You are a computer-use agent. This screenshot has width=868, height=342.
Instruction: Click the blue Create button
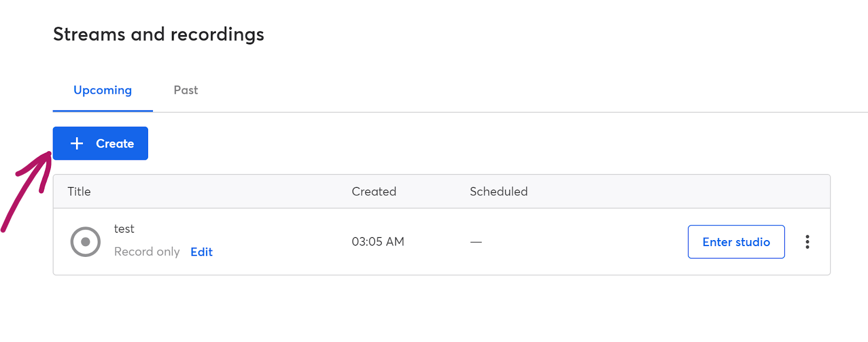pyautogui.click(x=100, y=143)
